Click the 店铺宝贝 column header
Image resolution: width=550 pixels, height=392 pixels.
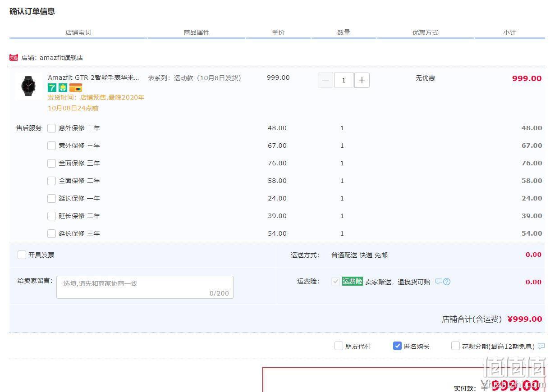click(x=78, y=32)
